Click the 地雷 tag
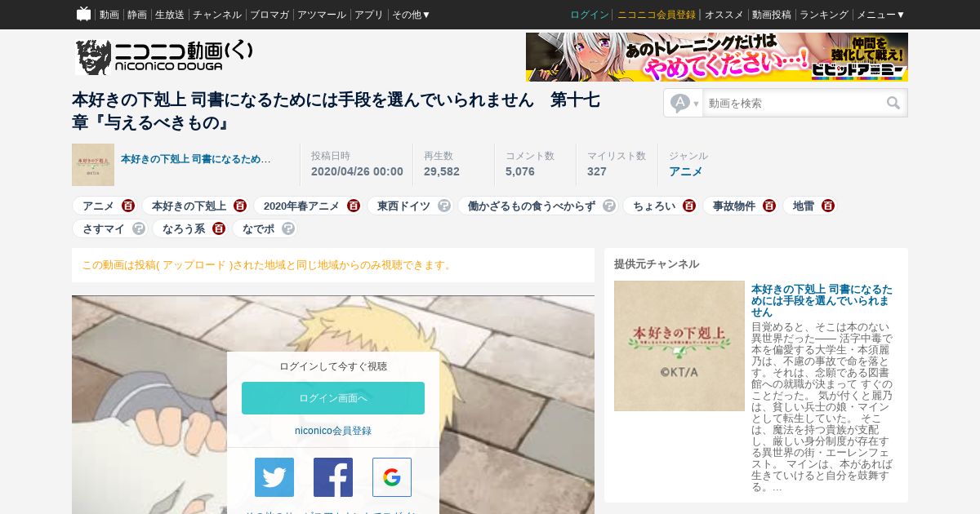The image size is (980, 514). (x=804, y=206)
